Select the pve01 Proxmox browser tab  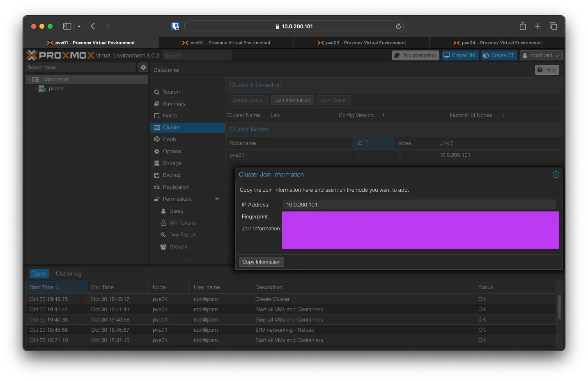coord(91,43)
